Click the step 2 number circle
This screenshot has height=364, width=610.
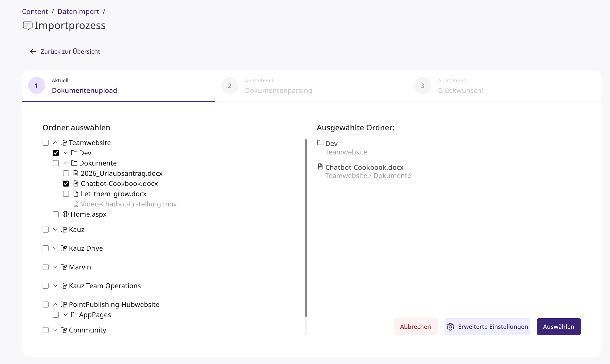coord(229,85)
